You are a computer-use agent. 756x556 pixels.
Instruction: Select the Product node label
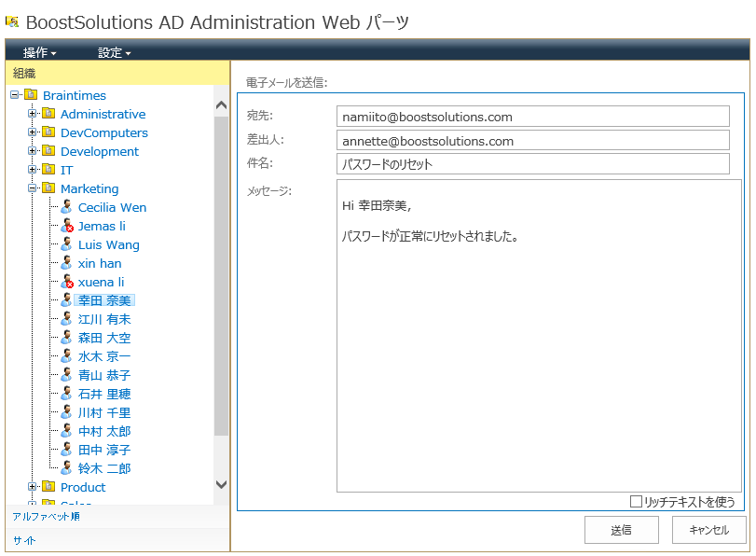pyautogui.click(x=83, y=487)
